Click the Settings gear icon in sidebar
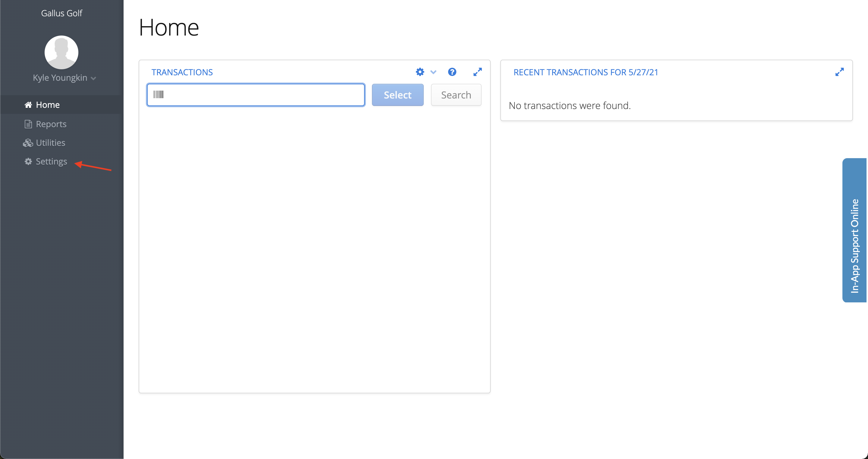The image size is (868, 459). coord(28,161)
